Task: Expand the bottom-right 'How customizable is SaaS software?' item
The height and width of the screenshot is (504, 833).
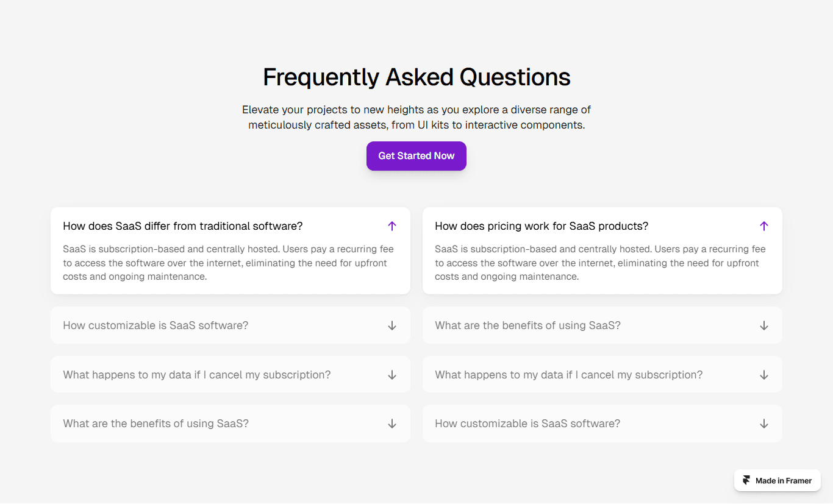Action: point(602,424)
